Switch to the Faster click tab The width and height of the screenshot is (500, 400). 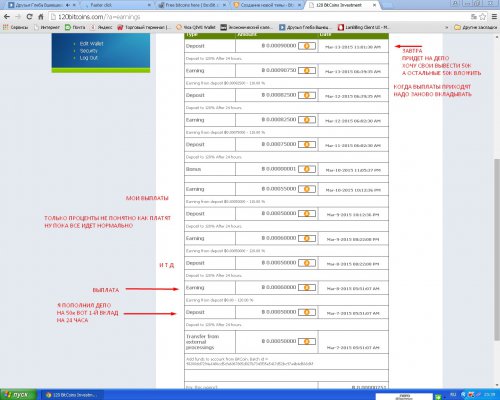[117, 5]
